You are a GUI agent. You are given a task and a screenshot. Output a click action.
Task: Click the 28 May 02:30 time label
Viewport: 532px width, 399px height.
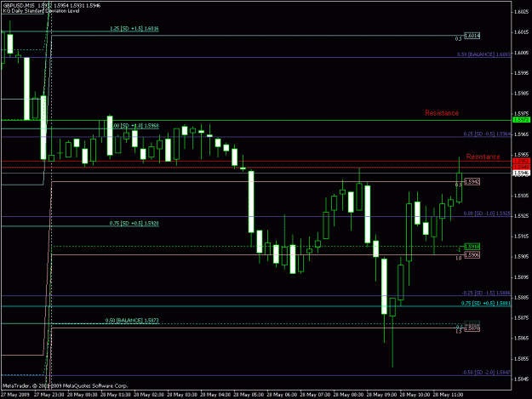149,395
